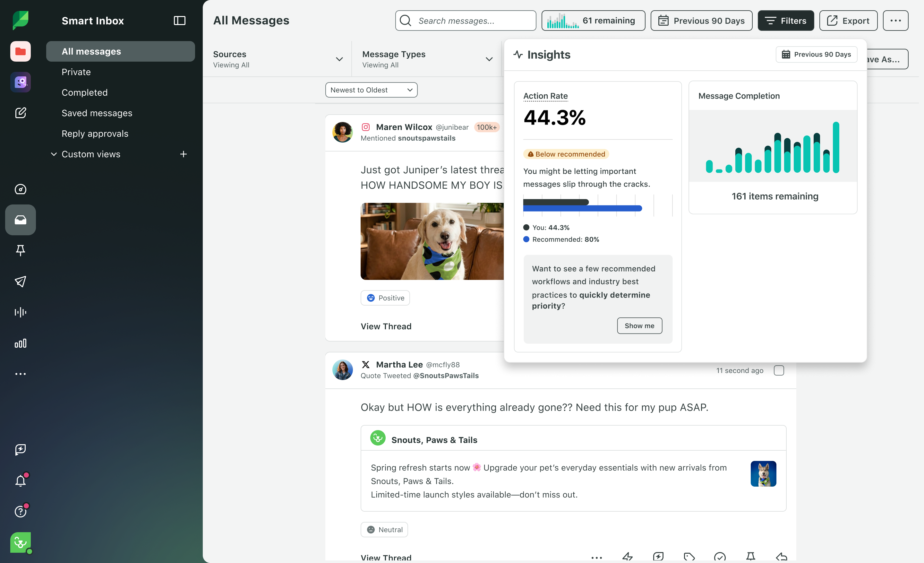Open the Newest to Oldest sort dropdown
Viewport: 924px width, 563px height.
coord(371,90)
